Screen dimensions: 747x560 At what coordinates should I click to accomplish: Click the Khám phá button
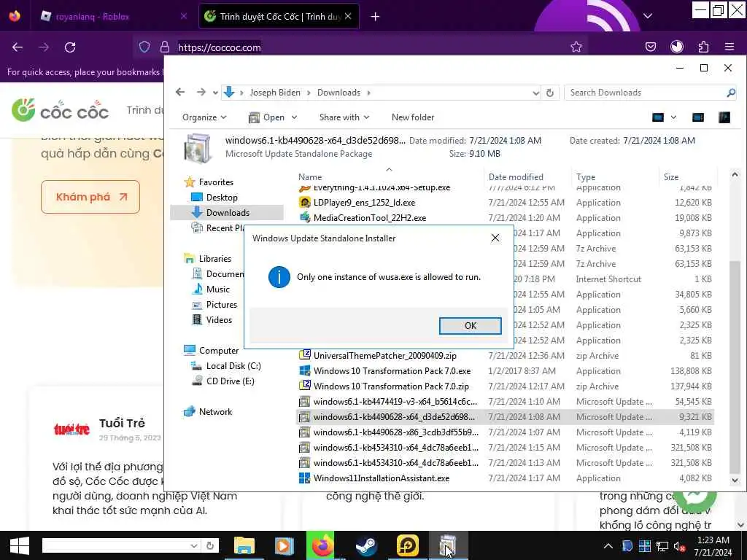pos(90,197)
